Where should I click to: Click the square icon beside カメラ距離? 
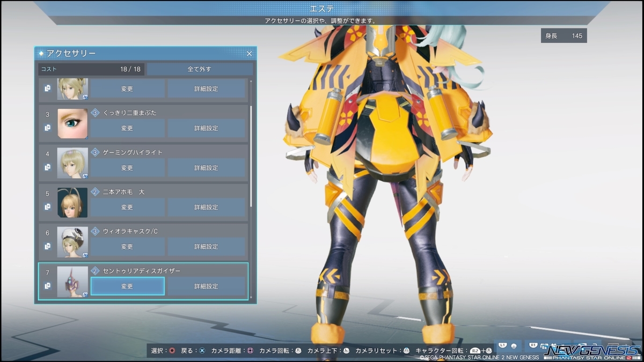[x=250, y=351]
